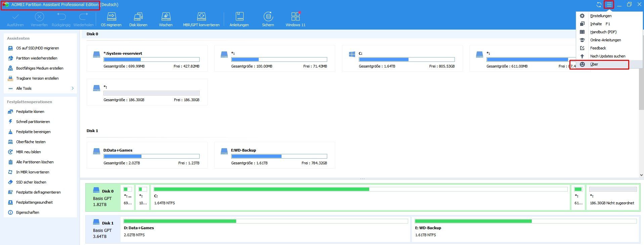Launch MBR/GPT konvertieren from toolbar
Screen dimensions: 644x245
click(x=201, y=19)
